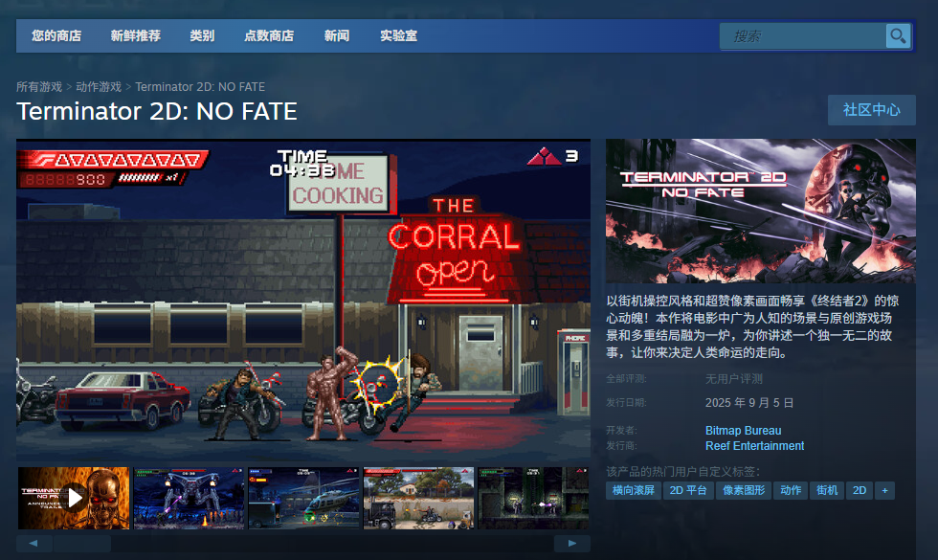The width and height of the screenshot is (938, 560).
Task: Play the announcement trailer video thumbnail
Action: coord(74,498)
